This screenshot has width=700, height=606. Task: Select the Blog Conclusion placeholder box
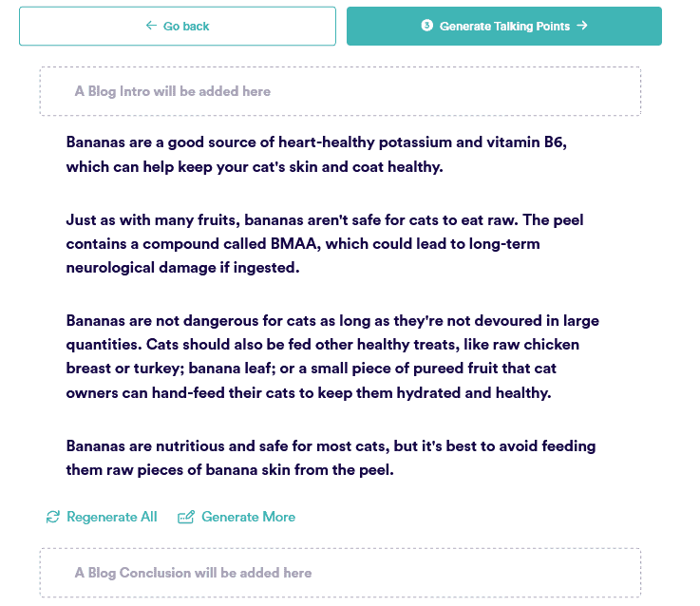pos(340,573)
